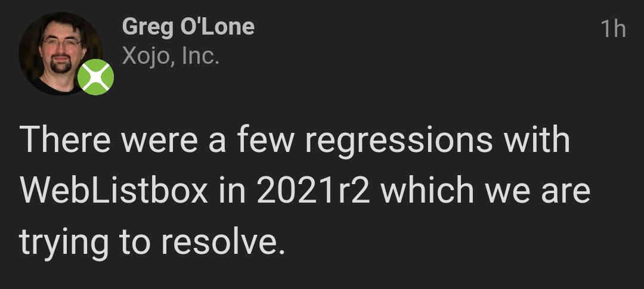This screenshot has width=644, height=289.
Task: Select the Xojo, Inc. company label
Action: pyautogui.click(x=171, y=57)
